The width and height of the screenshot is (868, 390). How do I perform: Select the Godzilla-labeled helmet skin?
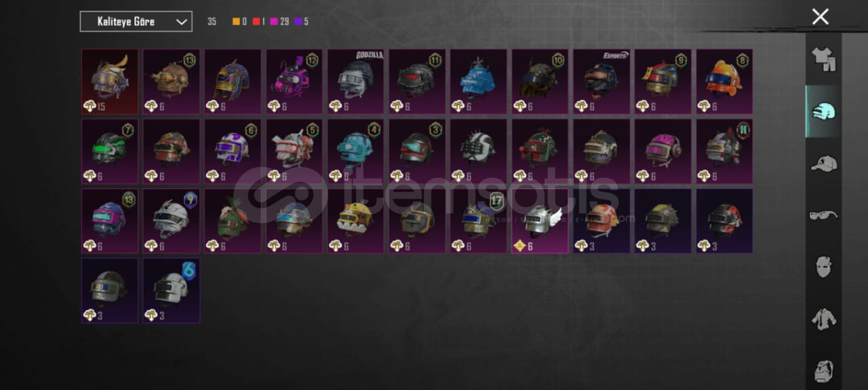click(356, 81)
